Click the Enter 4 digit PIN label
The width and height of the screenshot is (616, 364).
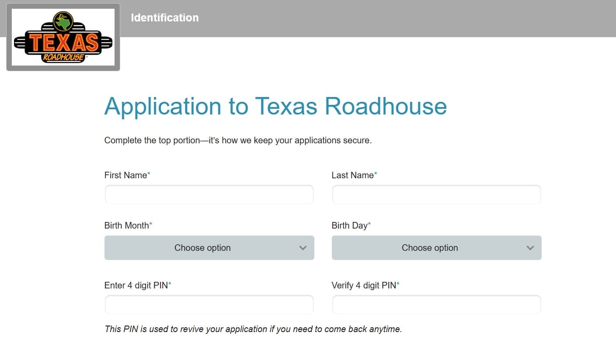(138, 285)
